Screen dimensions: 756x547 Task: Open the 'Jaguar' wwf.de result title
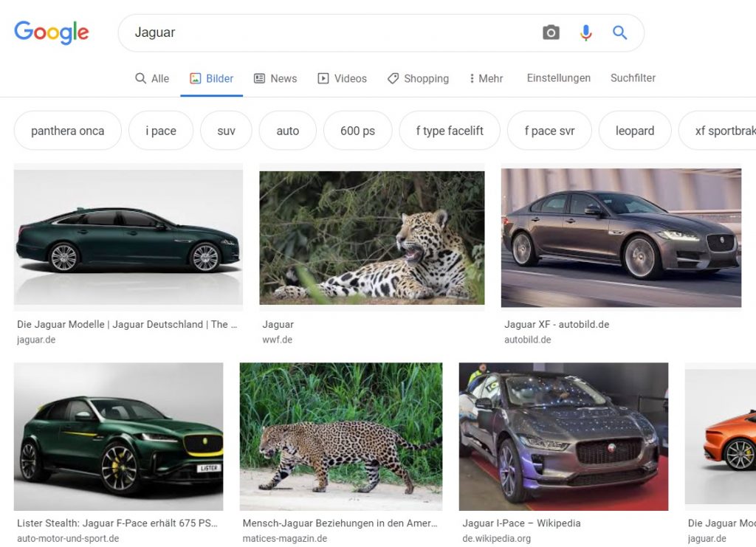click(x=278, y=324)
